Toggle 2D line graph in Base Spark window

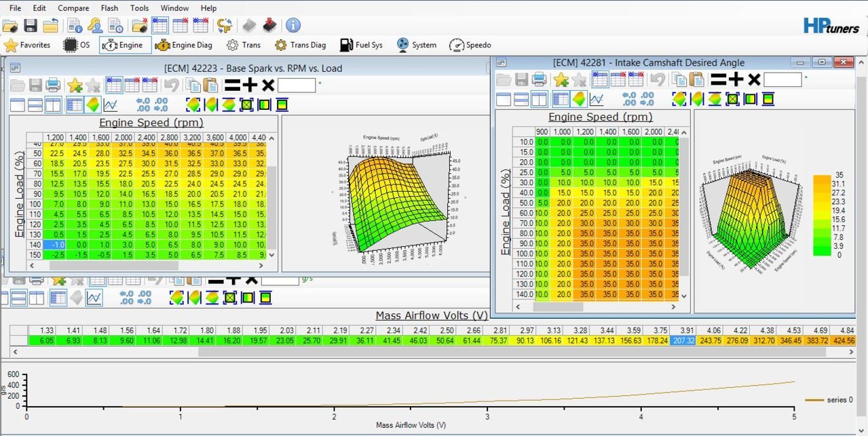110,105
